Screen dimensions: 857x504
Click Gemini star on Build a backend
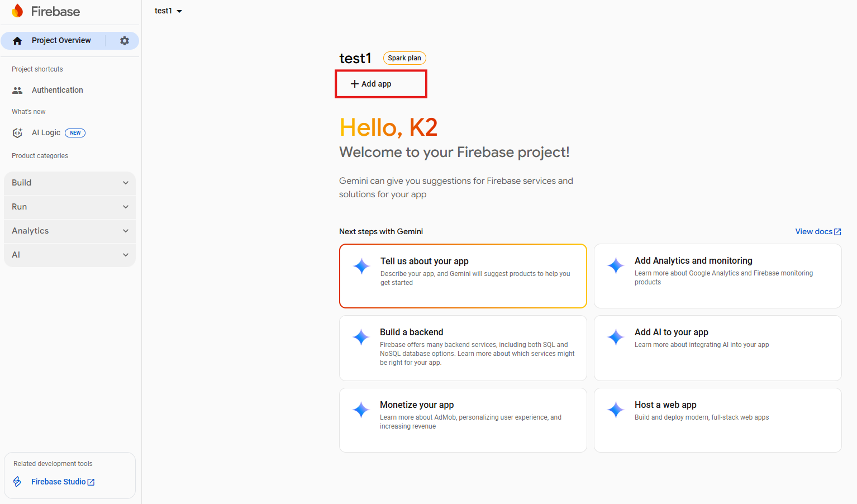361,337
